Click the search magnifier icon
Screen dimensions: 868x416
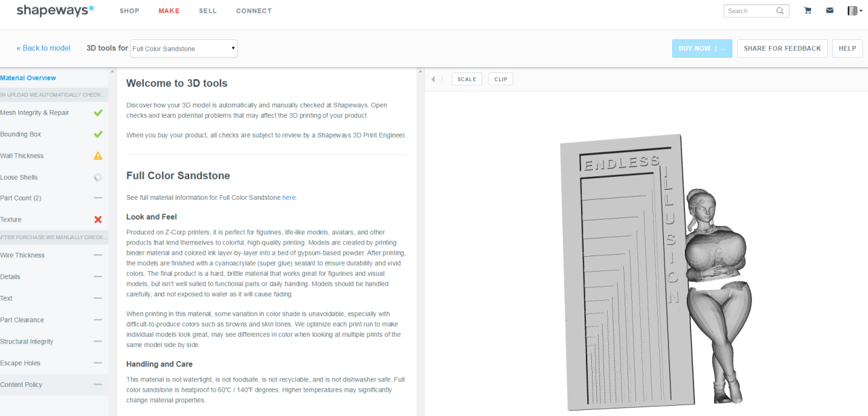pyautogui.click(x=780, y=11)
